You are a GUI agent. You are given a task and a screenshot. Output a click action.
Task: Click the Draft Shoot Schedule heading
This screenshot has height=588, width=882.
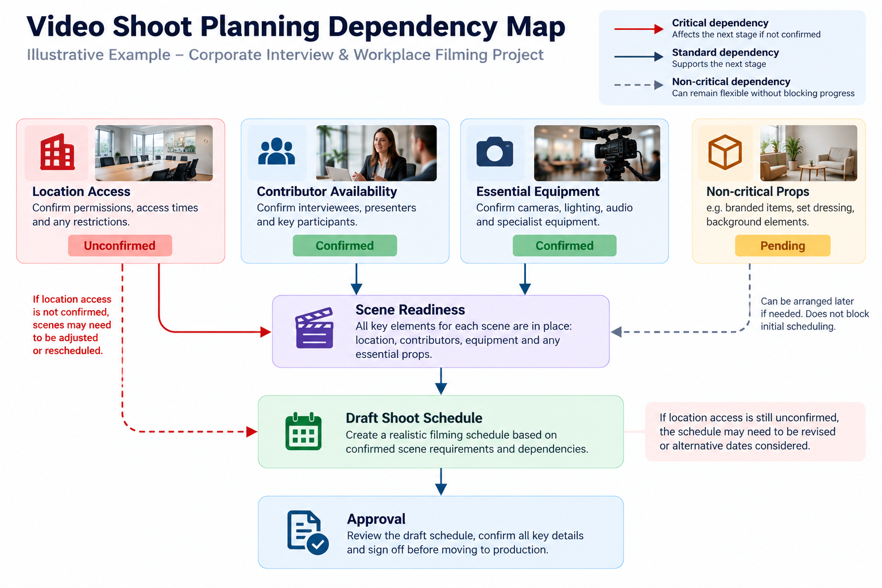point(414,418)
